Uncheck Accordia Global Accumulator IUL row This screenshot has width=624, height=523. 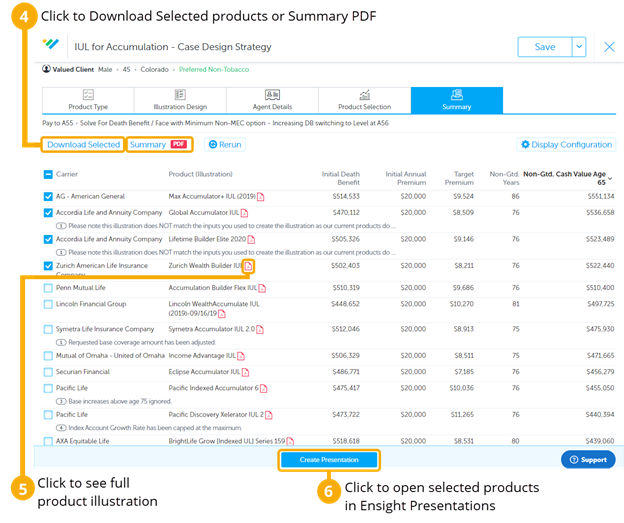[x=48, y=213]
